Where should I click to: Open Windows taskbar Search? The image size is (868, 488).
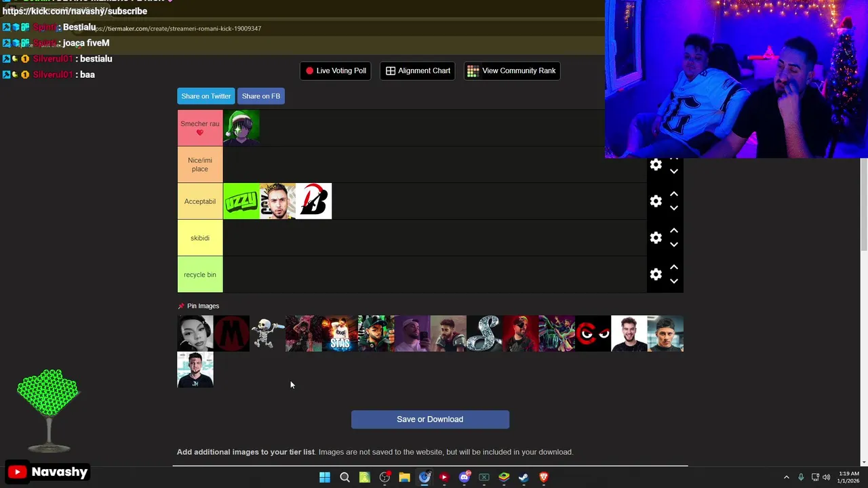344,477
